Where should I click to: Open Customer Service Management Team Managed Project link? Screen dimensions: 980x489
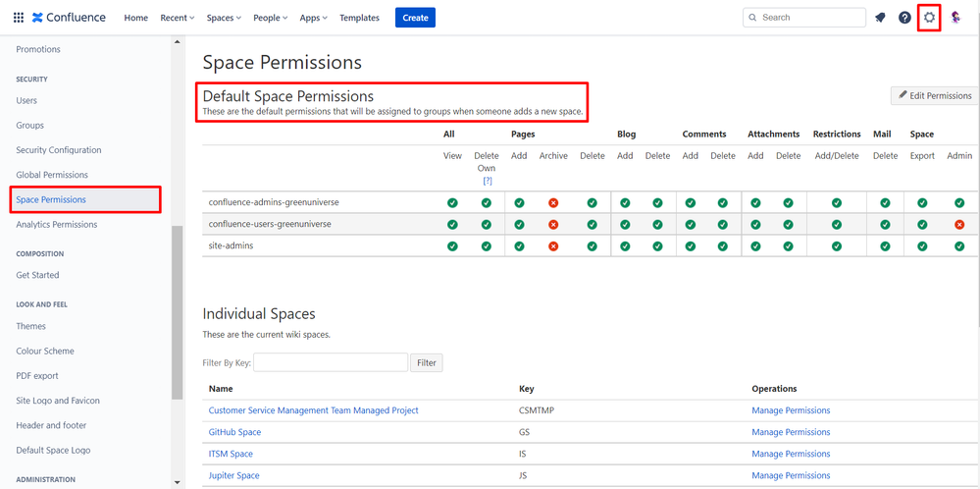pos(313,410)
